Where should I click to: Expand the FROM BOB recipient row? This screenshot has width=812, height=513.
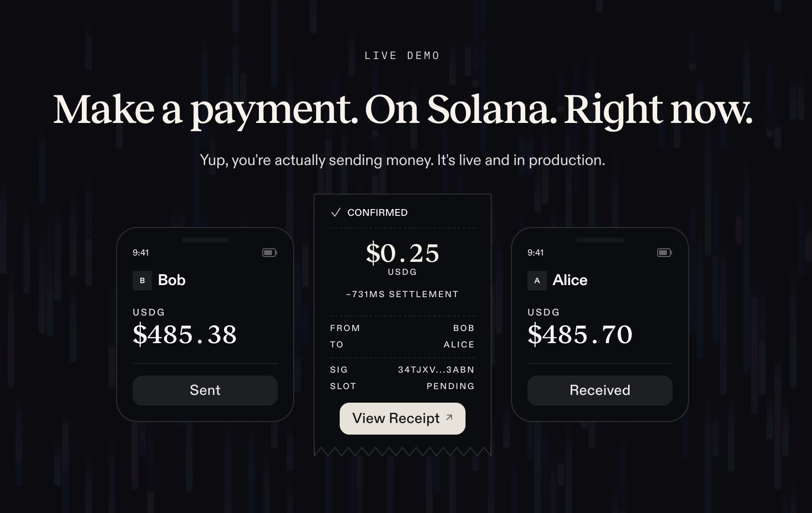pos(402,328)
